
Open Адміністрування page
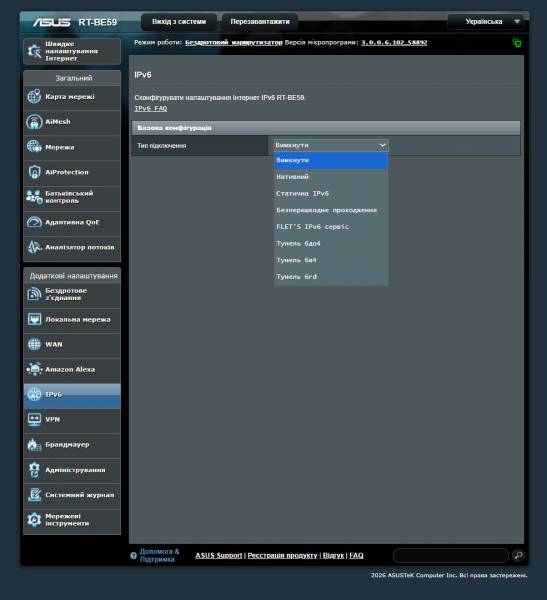click(72, 470)
